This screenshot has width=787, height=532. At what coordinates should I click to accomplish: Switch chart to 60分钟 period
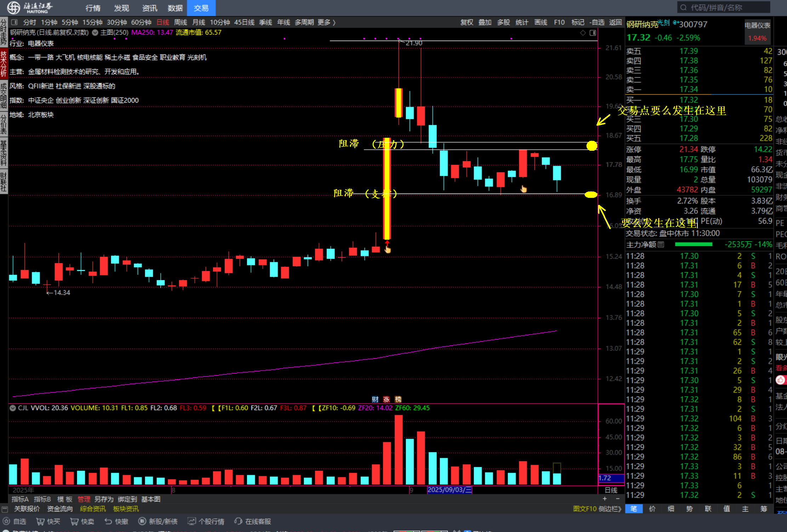point(141,22)
